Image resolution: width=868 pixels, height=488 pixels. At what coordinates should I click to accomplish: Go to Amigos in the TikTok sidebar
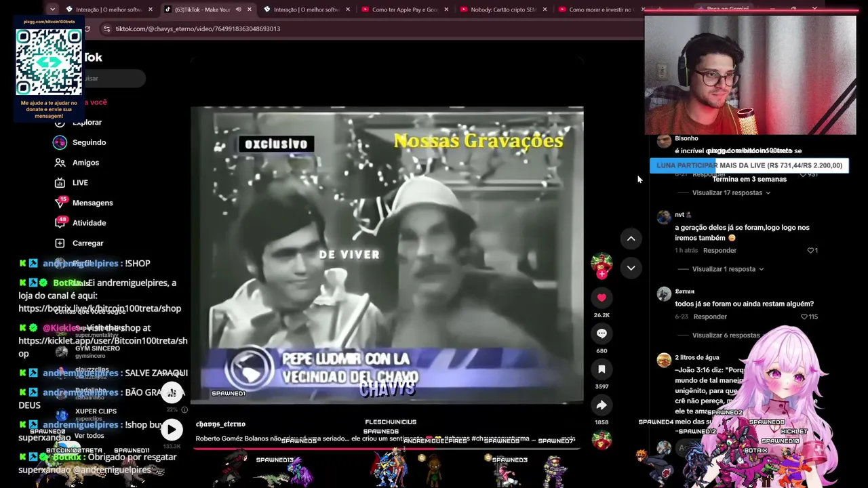[x=77, y=163]
